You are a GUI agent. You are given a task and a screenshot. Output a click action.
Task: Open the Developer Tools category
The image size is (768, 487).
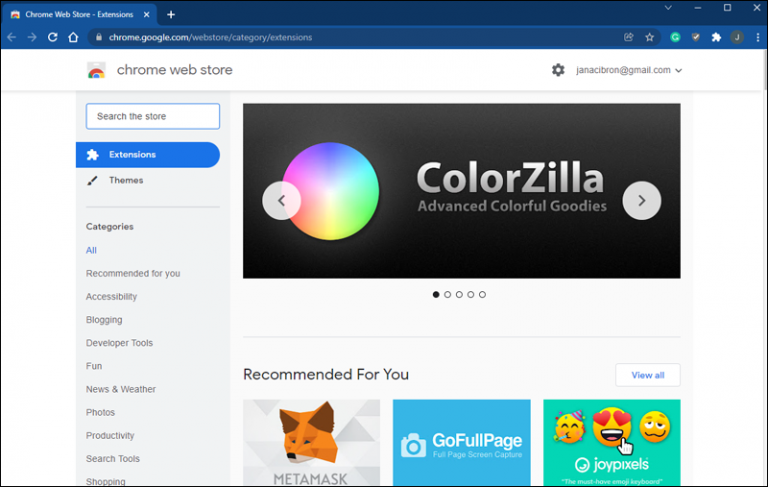point(119,343)
